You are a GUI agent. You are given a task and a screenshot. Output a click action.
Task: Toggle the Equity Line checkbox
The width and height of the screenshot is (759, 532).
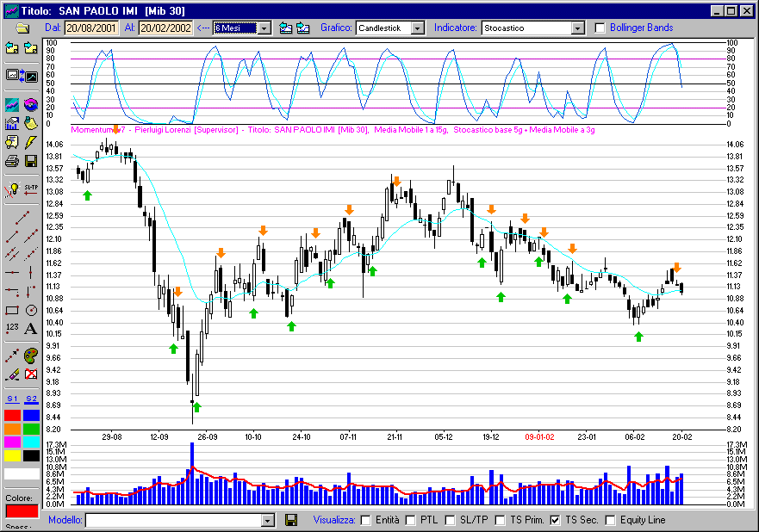611,520
